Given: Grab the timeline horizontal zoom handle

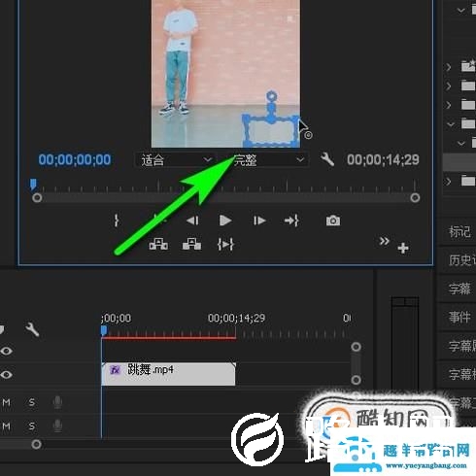Looking at the screenshot, I should click(36, 444).
